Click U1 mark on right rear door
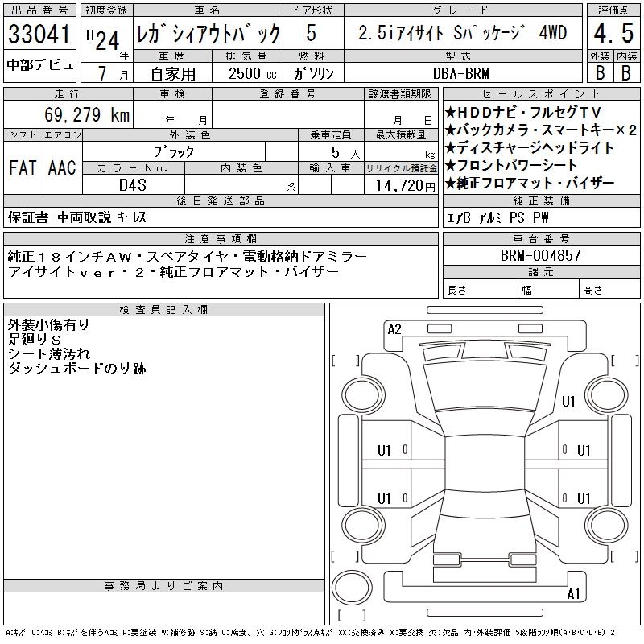This screenshot has width=644, height=644. (x=584, y=498)
